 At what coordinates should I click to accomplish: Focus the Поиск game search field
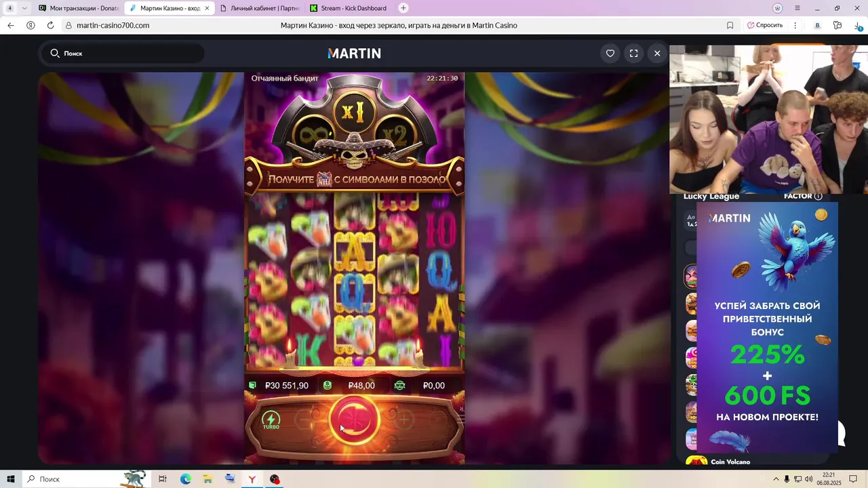(x=123, y=53)
